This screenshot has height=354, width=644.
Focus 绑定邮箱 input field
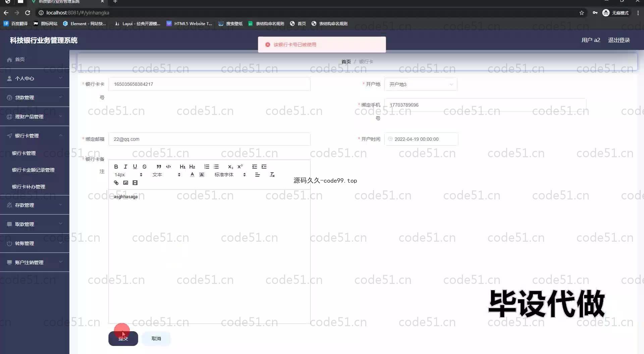(209, 139)
